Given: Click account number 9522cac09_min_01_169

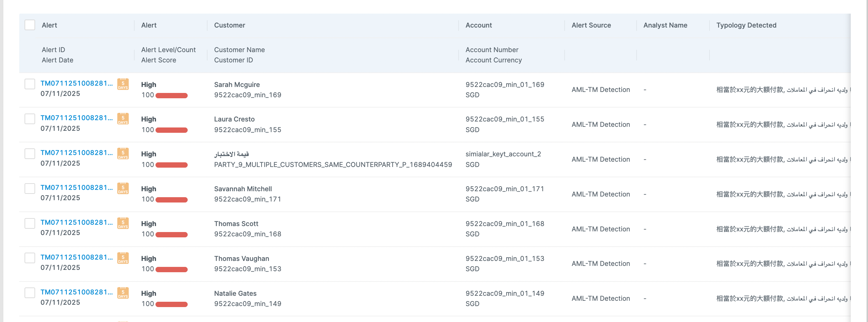Looking at the screenshot, I should pyautogui.click(x=505, y=85).
